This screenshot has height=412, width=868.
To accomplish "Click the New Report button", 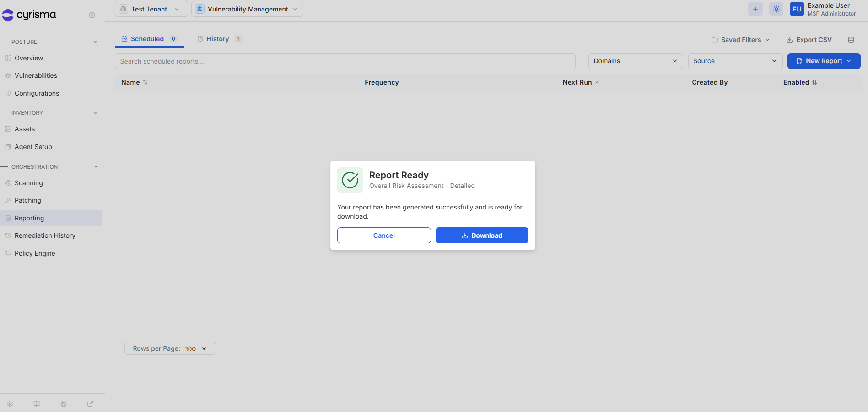I will [x=824, y=61].
